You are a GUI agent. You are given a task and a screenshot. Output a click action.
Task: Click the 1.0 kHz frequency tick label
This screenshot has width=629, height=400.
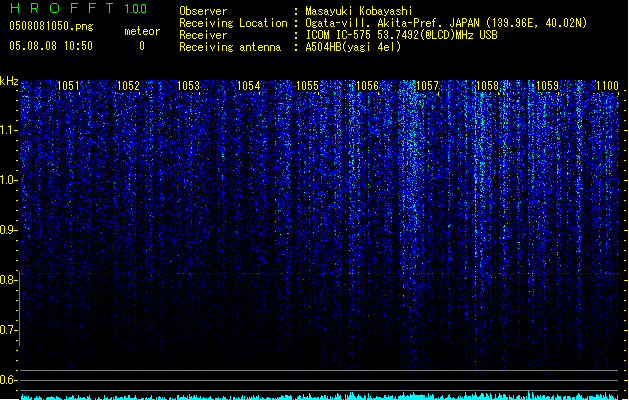pyautogui.click(x=8, y=180)
